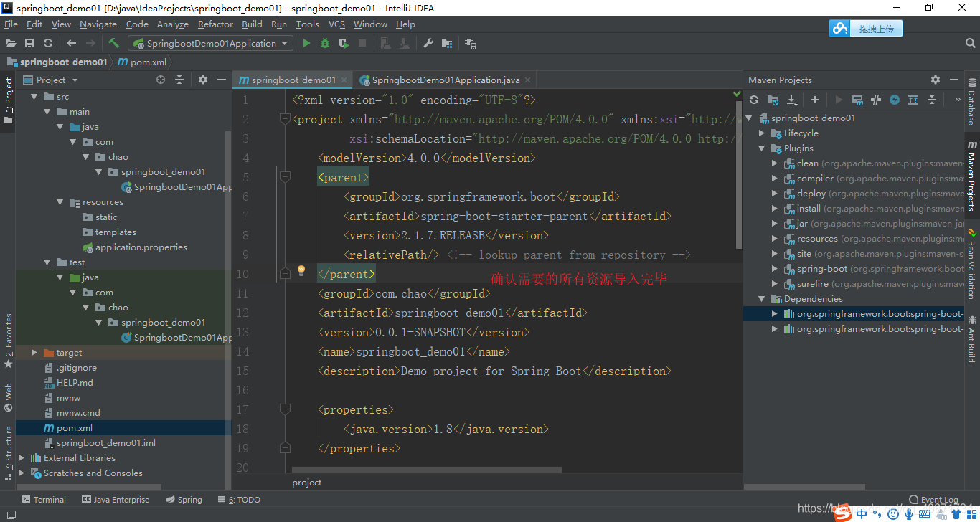Open the Spring tool window
The height and width of the screenshot is (522, 980).
184,500
